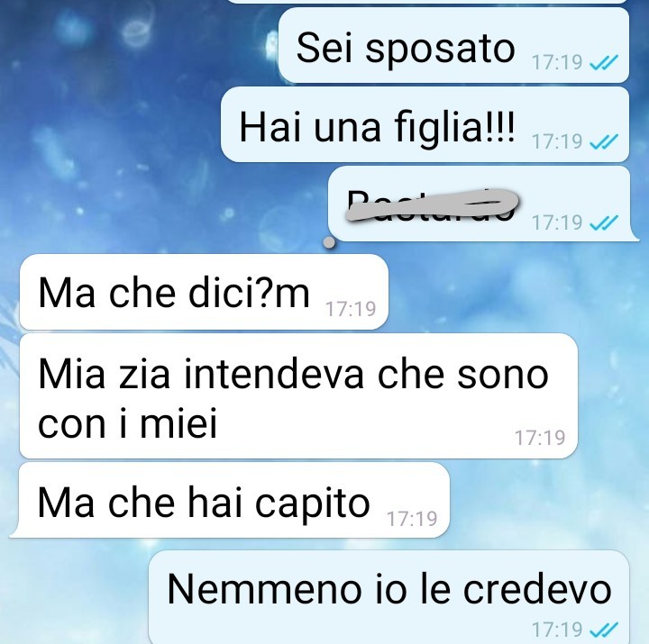Tap the 17:19 timestamp in the "Mia zia" message
The image size is (649, 644).
pyautogui.click(x=540, y=438)
